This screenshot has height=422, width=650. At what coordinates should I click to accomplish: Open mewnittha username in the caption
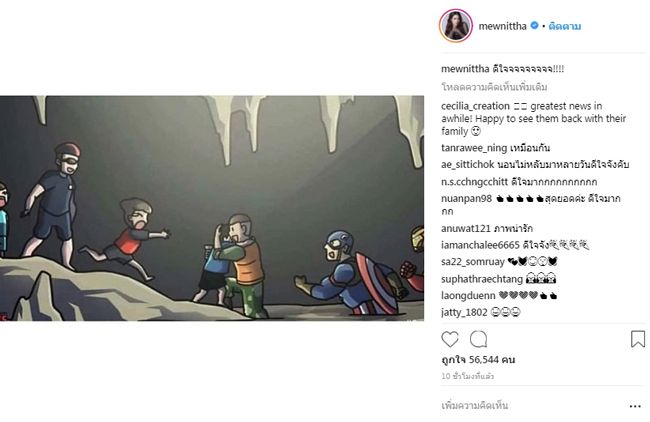click(465, 69)
